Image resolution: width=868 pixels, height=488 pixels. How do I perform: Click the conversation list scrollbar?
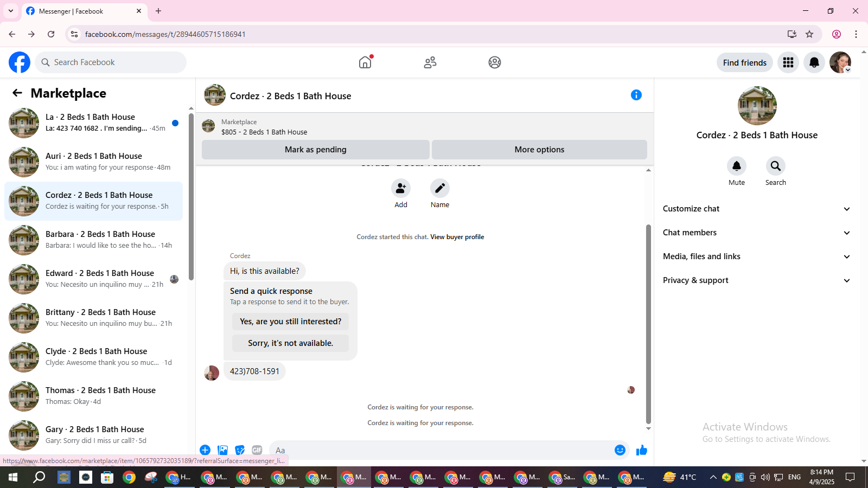(x=191, y=196)
